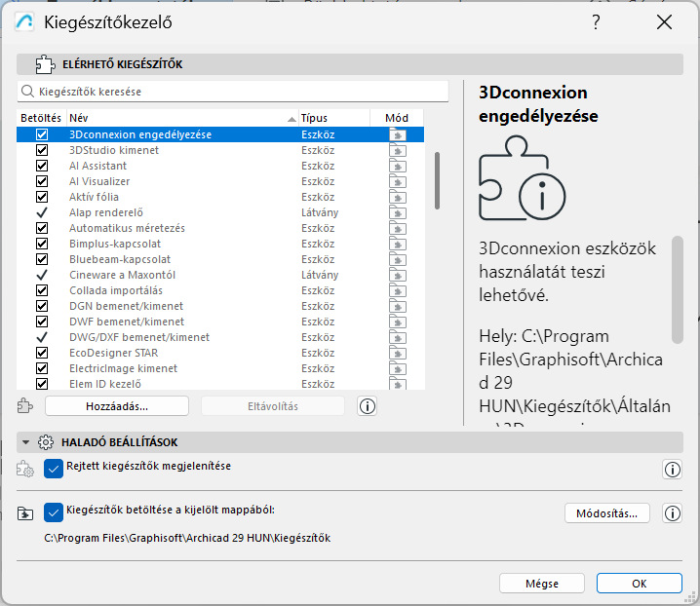
Task: Uncheck the EcoDesigner STAR load checkbox
Action: tap(42, 353)
